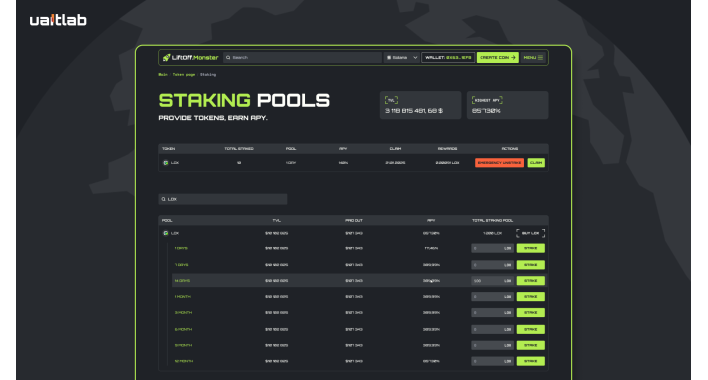708x380 pixels.
Task: Select the 1 Days pool row
Action: pyautogui.click(x=359, y=248)
